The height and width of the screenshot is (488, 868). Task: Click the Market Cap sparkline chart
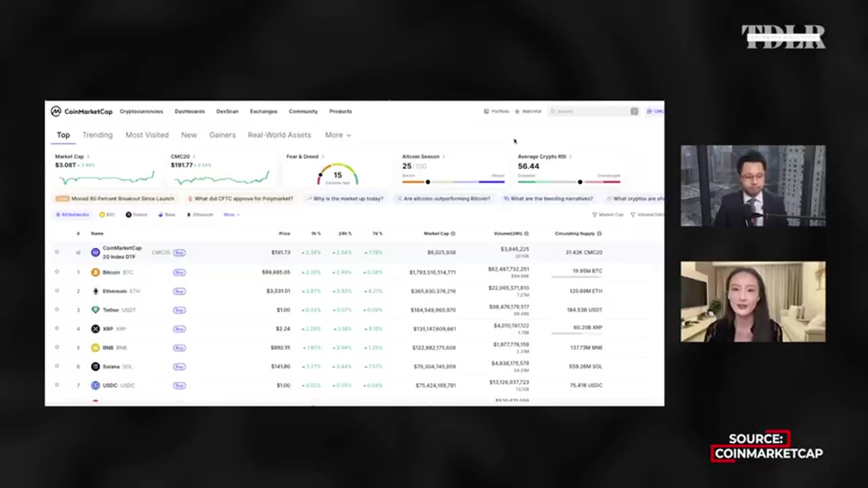(106, 178)
